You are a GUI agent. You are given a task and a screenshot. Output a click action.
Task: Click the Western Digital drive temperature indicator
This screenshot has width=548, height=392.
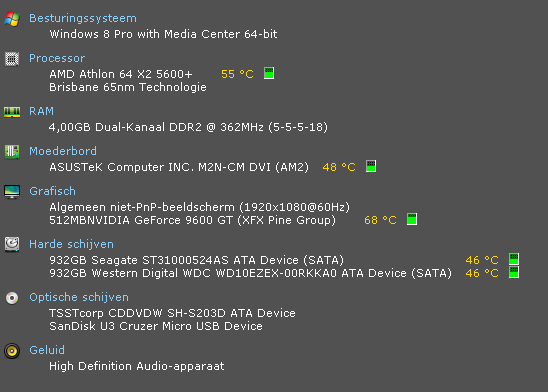coord(514,272)
